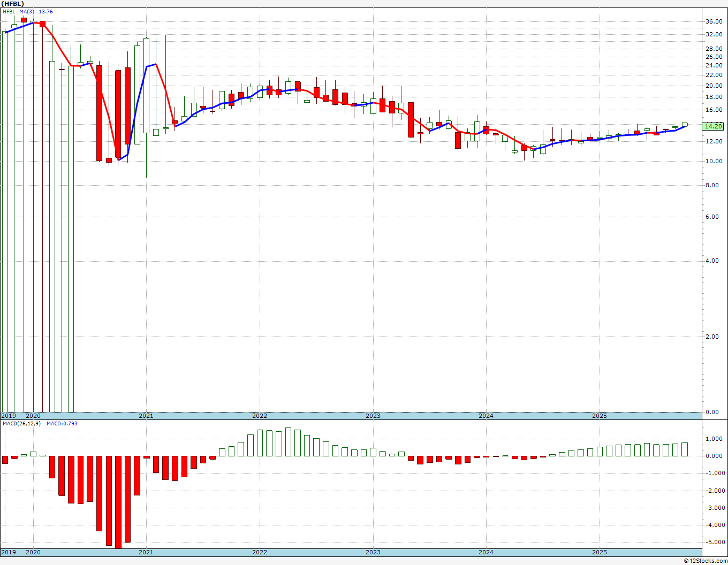728x565 pixels.
Task: Select the 16.00 price axis label
Action: 714,110
